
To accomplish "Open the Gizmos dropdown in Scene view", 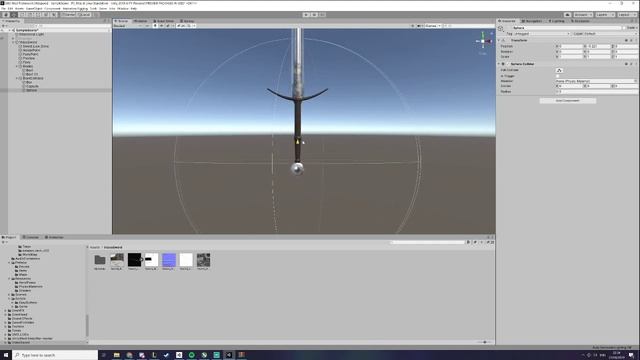I will point(433,26).
